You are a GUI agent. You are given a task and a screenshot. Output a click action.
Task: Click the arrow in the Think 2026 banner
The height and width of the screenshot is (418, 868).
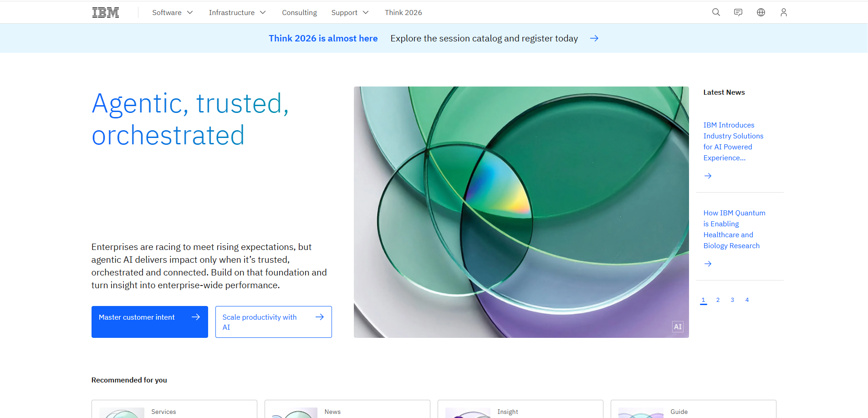[x=594, y=38]
